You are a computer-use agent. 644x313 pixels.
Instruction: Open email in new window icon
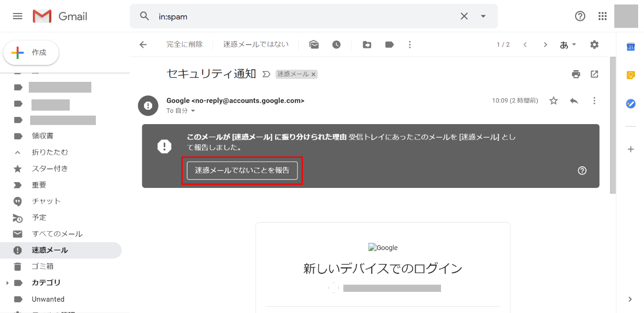coord(594,74)
